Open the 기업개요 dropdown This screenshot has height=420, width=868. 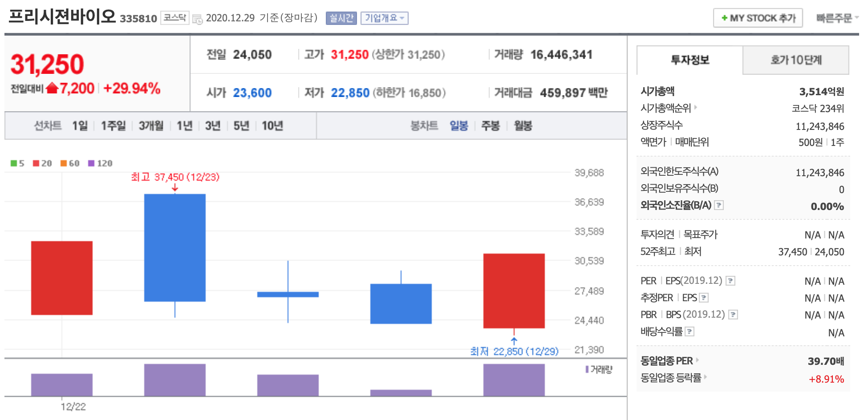pos(385,18)
